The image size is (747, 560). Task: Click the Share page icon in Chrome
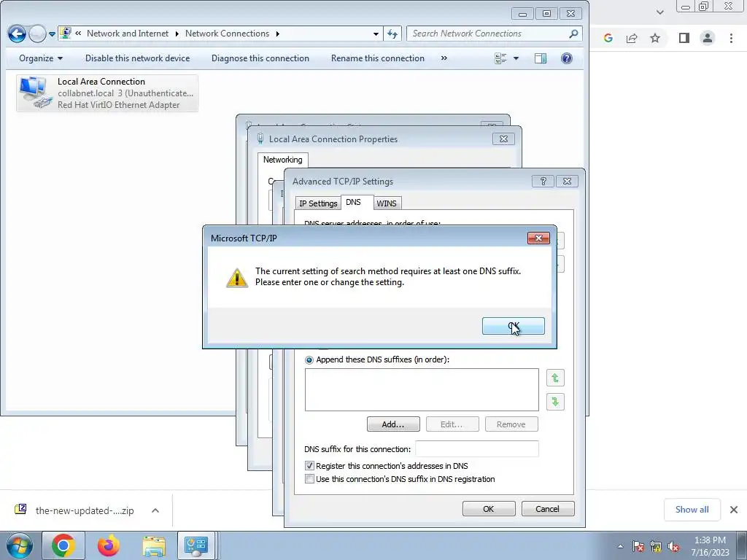632,38
